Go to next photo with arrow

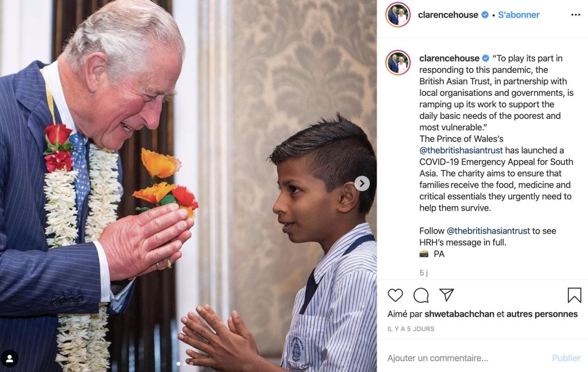point(362,183)
